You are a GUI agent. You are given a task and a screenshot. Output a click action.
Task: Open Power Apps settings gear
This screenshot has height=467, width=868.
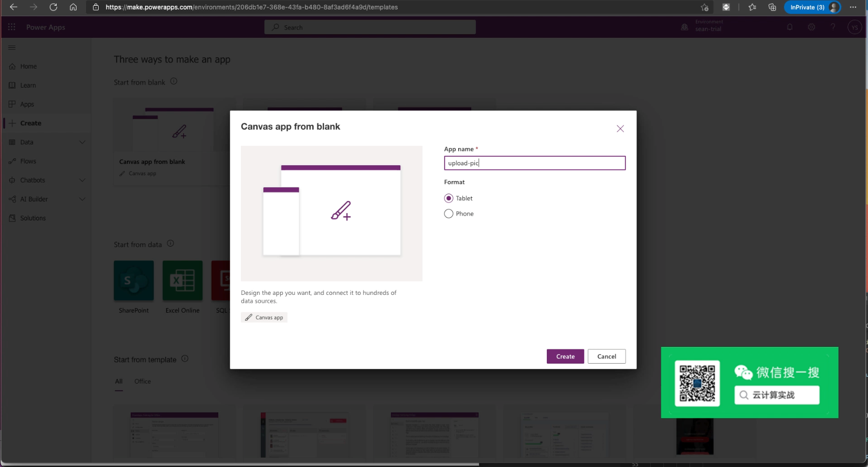pos(811,27)
